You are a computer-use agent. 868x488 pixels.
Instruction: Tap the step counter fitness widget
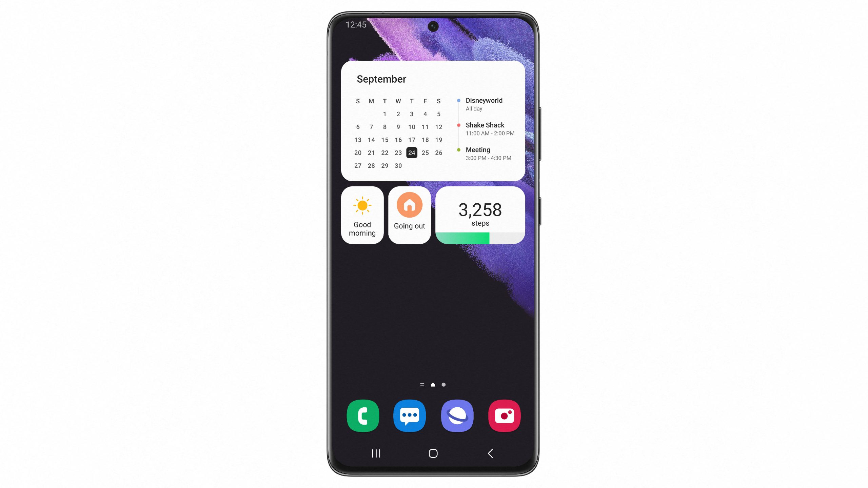pos(480,215)
